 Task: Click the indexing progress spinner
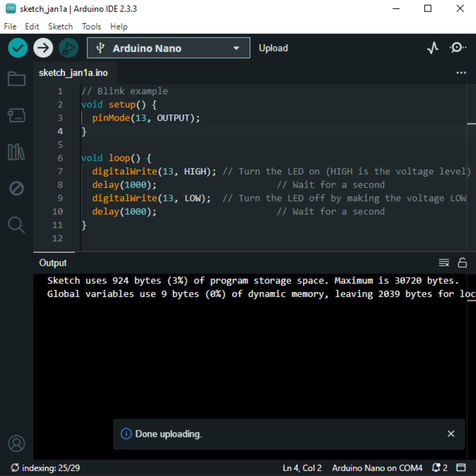[x=15, y=467]
